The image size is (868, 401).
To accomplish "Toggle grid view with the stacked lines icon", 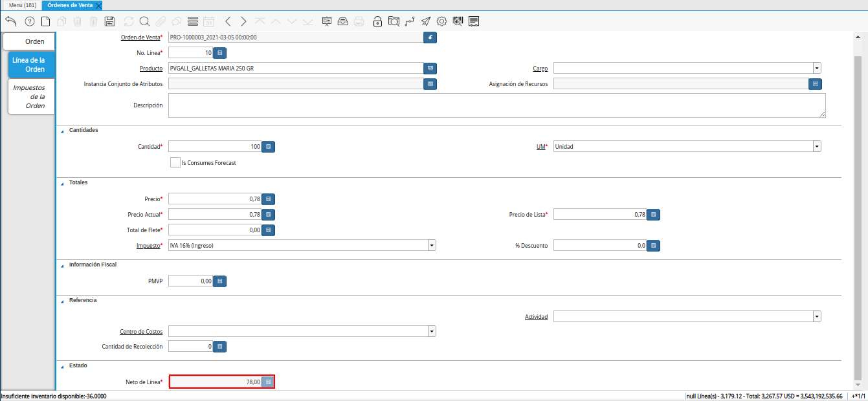I will pos(193,21).
